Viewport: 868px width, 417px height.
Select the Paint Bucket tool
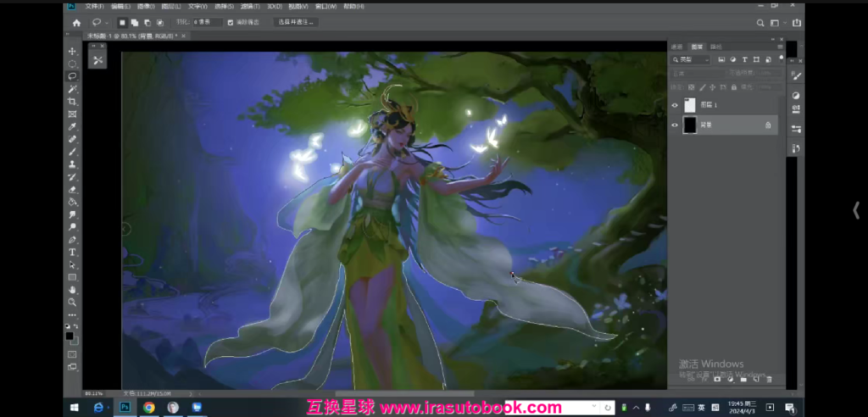click(72, 202)
